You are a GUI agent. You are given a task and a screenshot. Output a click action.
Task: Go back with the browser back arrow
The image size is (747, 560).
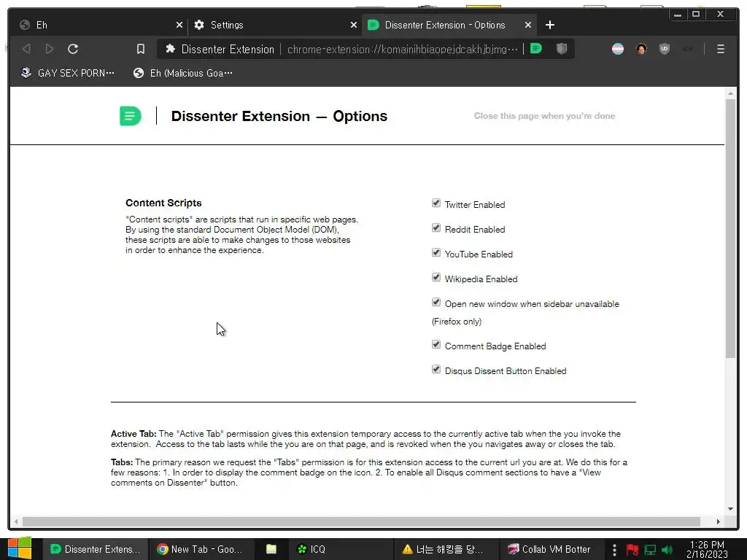click(27, 49)
